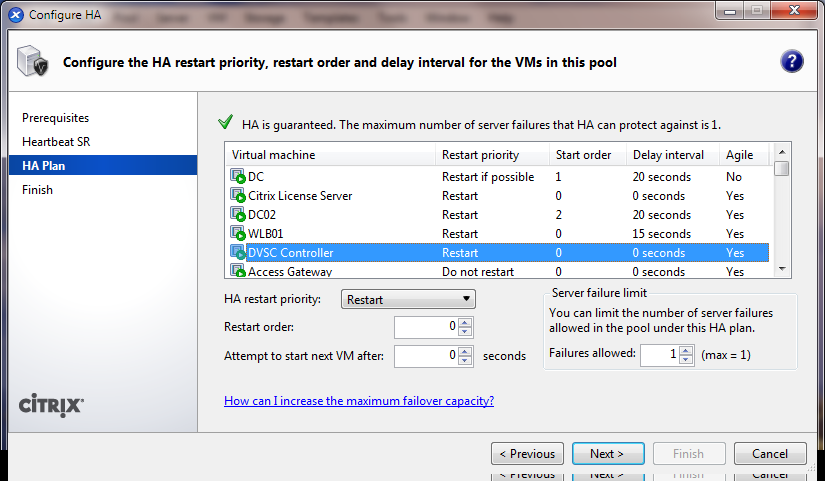Viewport: 825px width, 481px height.
Task: Increase the Restart order value
Action: coord(465,321)
